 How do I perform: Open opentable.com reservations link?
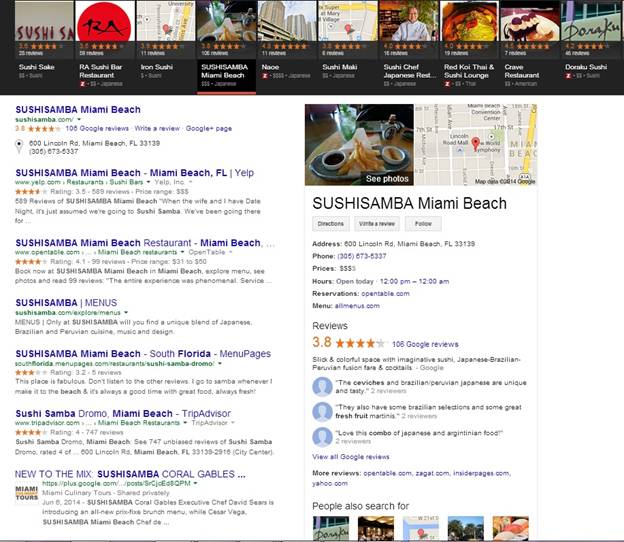point(385,293)
